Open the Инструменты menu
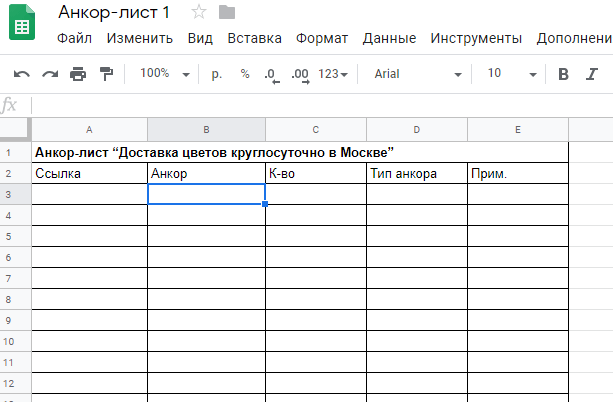The image size is (613, 402). [476, 38]
